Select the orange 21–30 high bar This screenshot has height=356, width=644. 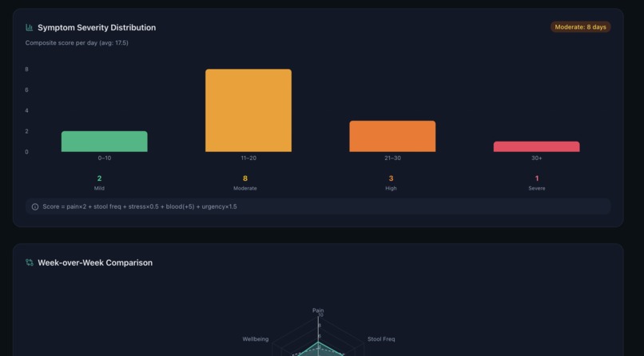coord(392,136)
